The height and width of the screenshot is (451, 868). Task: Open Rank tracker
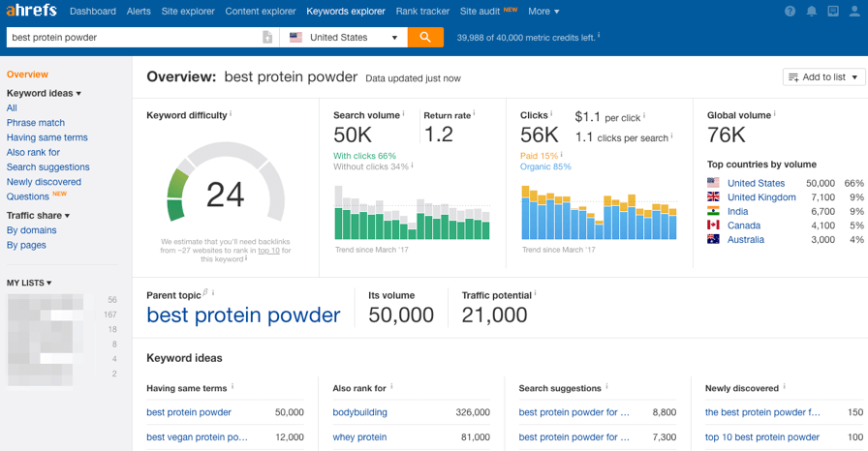point(422,11)
